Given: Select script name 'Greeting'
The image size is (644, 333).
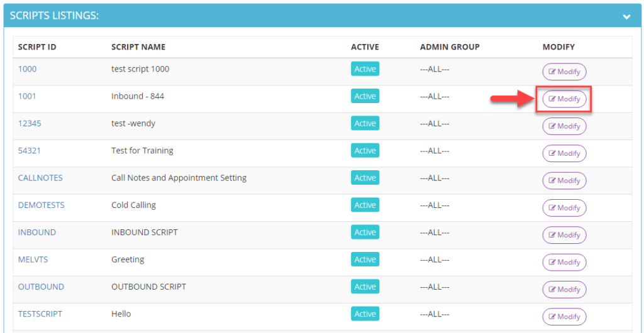Looking at the screenshot, I should (128, 259).
